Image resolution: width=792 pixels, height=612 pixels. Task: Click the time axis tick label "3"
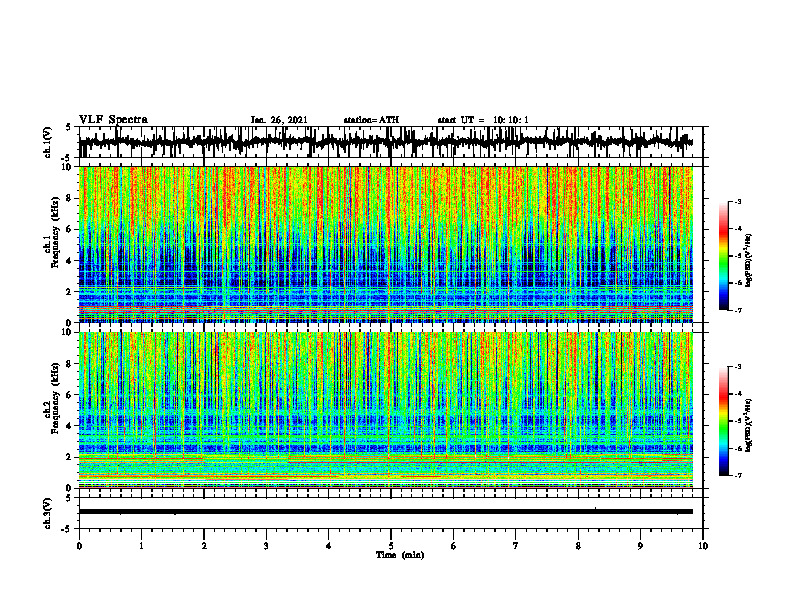point(266,546)
